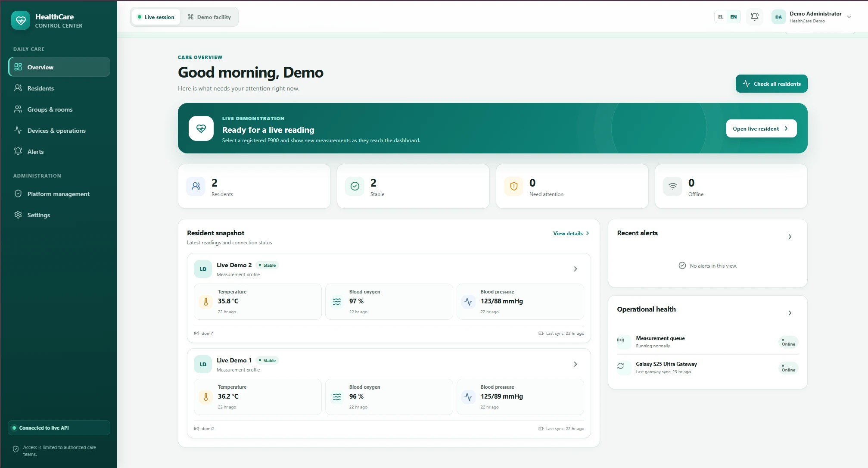
Task: Click Live Demo 1 temperature thermometer icon
Action: point(206,397)
